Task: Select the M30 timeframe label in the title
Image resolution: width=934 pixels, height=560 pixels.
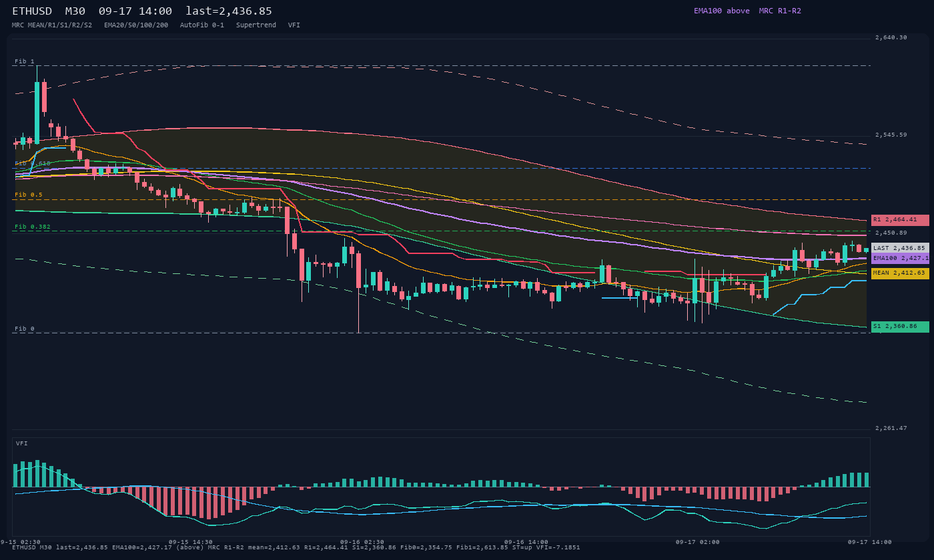Action: (75, 11)
